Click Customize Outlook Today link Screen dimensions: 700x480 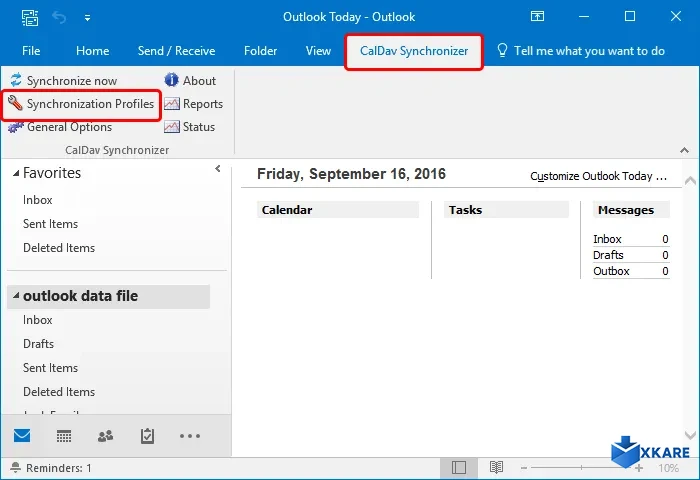[598, 176]
